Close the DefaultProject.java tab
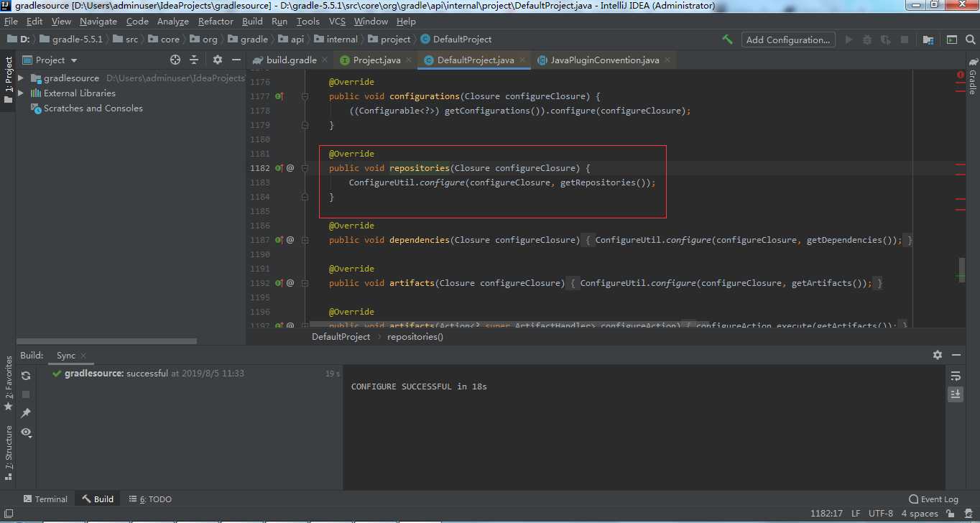 [x=522, y=60]
